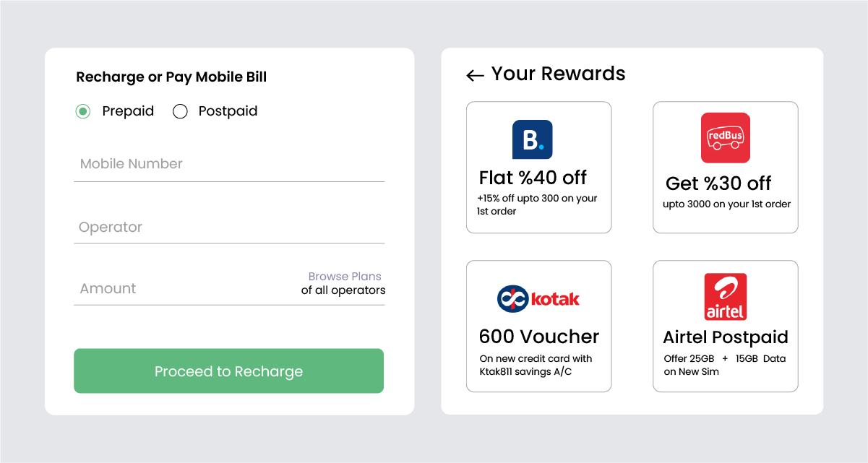Click the Browse Plans link
868x463 pixels.
[x=345, y=277]
